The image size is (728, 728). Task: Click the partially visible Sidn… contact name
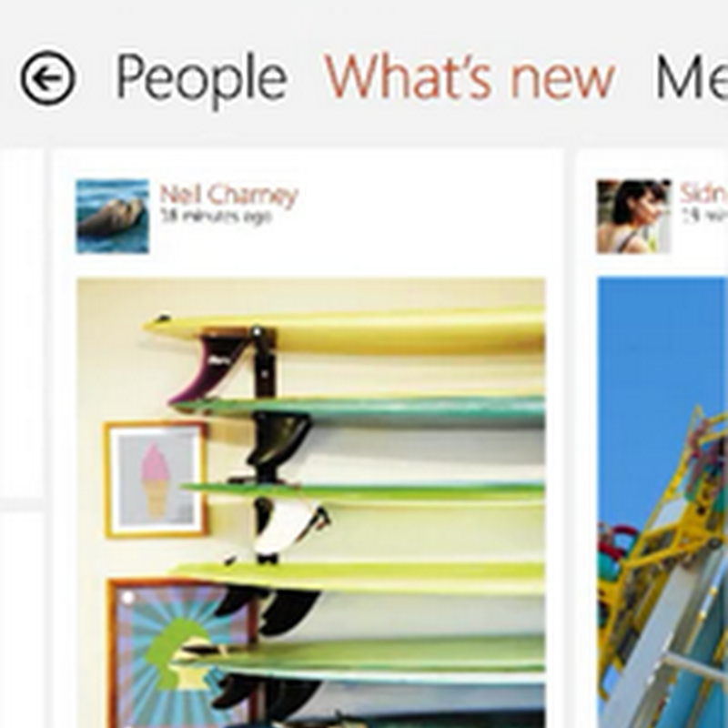[x=703, y=194]
